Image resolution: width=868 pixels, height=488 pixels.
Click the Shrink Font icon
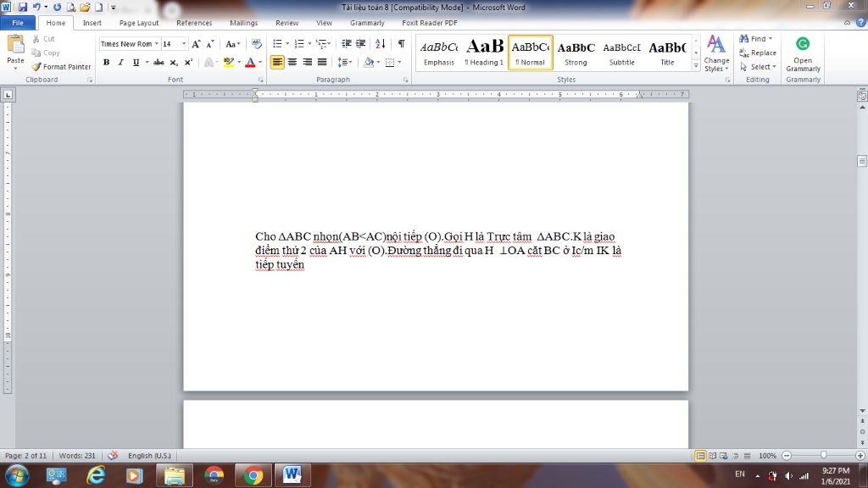[210, 44]
